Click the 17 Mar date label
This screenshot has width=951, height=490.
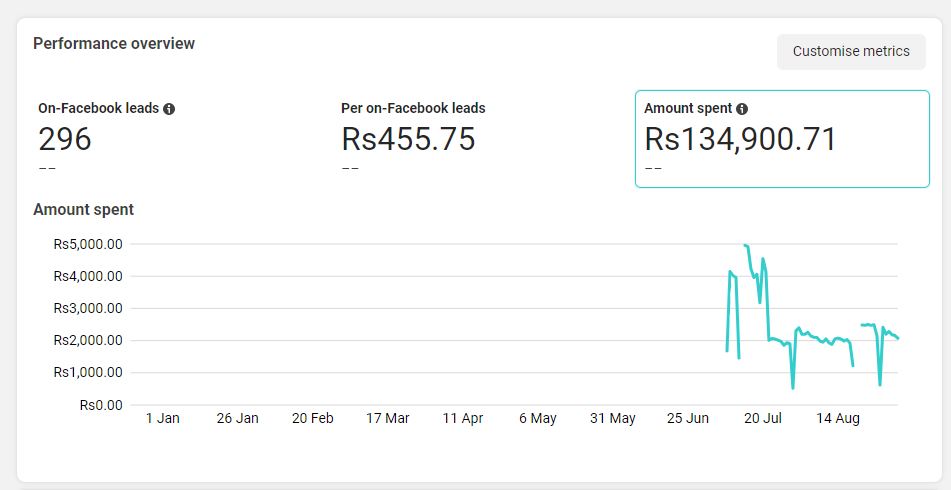[x=388, y=418]
